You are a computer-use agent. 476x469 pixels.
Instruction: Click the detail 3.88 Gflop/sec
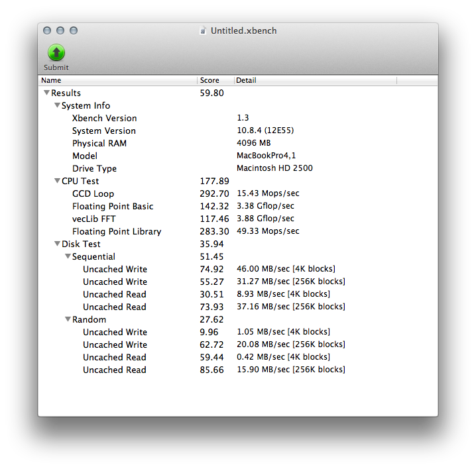(265, 219)
